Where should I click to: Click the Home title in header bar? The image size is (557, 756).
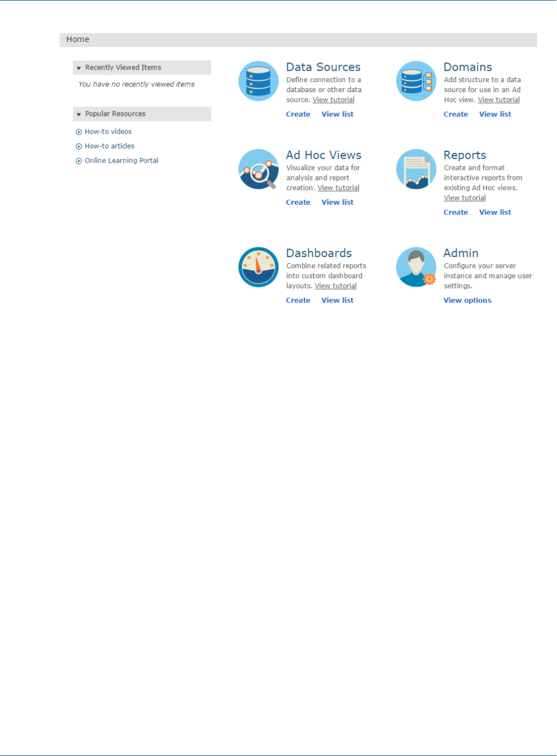point(78,39)
